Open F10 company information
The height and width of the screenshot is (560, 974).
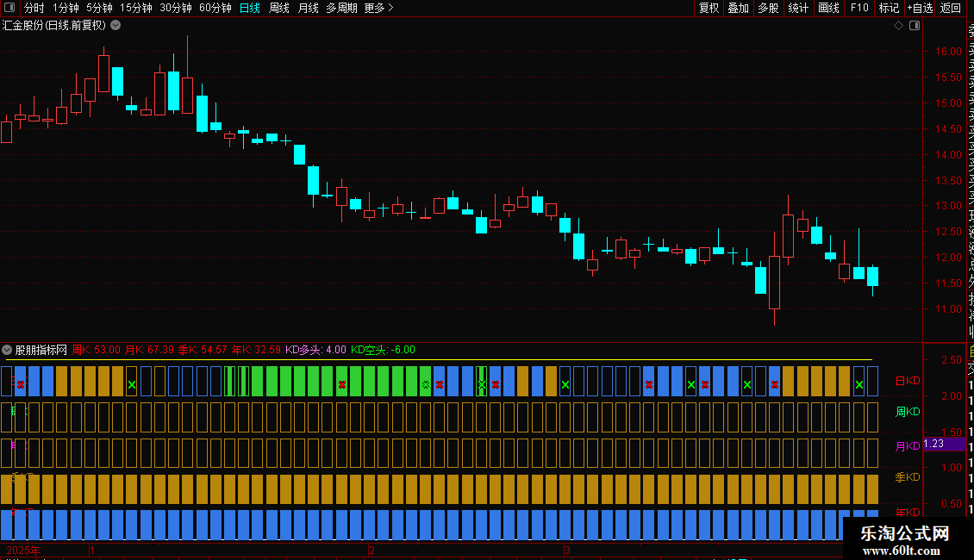pyautogui.click(x=859, y=8)
